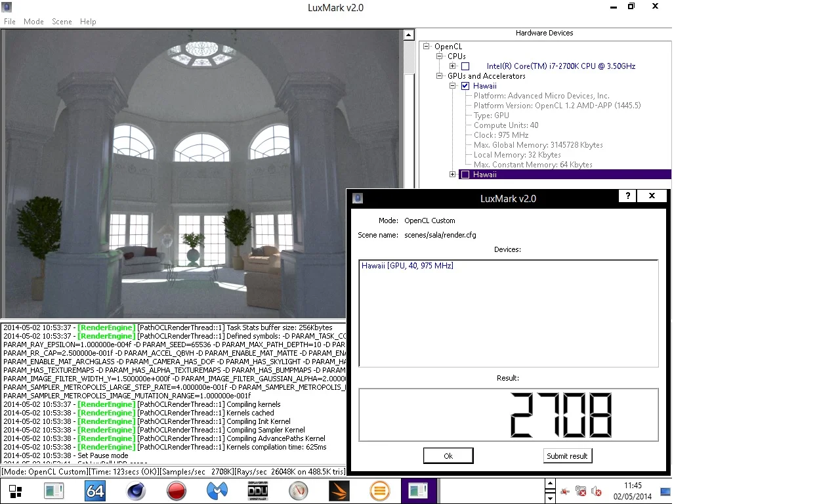Select 'Clock: 975 MHz' tree row
The image size is (840, 504).
tap(501, 135)
